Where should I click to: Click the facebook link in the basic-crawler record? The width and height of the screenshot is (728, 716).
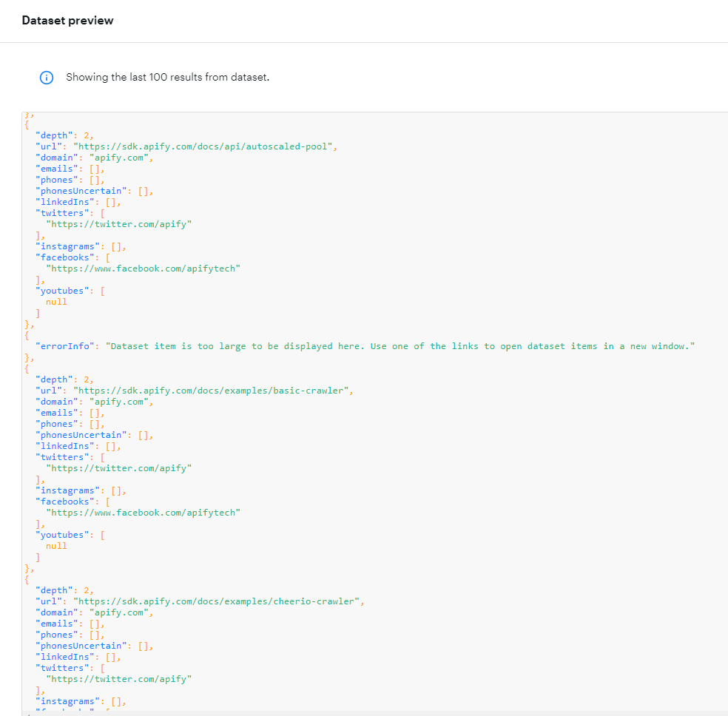tap(143, 513)
